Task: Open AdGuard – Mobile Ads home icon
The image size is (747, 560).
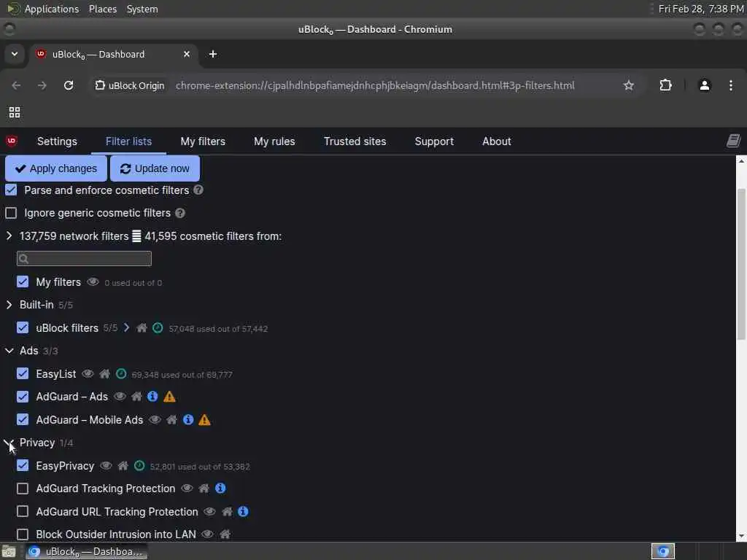Action: click(172, 419)
